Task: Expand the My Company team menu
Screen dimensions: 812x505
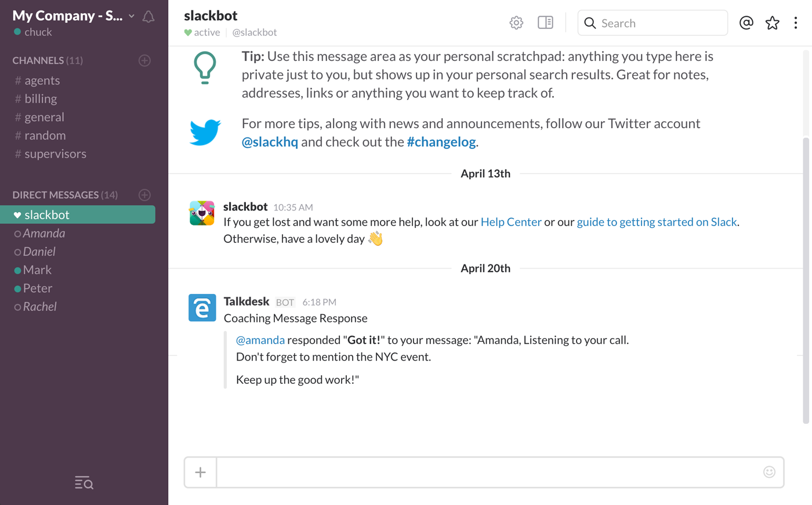Action: click(74, 16)
